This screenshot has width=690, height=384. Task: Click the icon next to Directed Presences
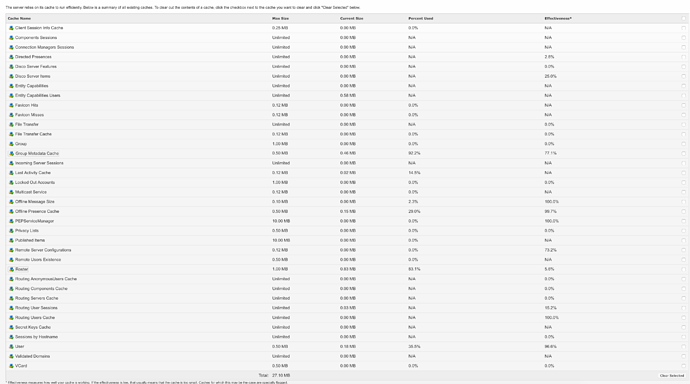click(x=11, y=57)
